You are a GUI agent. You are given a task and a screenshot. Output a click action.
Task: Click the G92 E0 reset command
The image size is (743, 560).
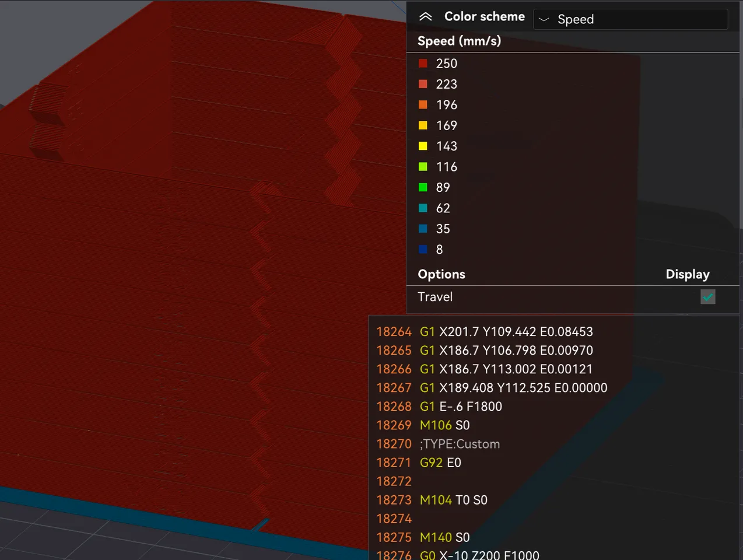440,462
